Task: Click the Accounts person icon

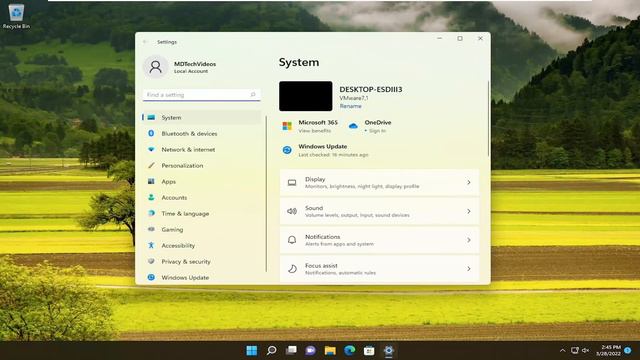Action: 151,197
